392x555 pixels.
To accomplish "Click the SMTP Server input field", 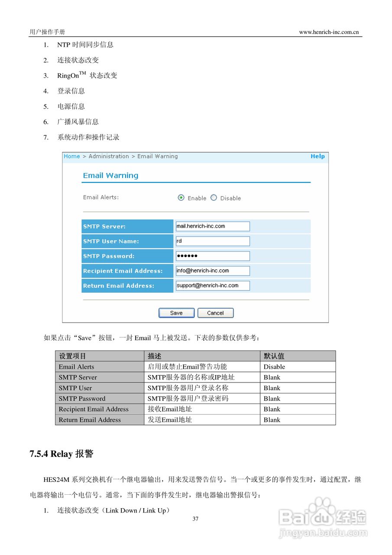I will (x=212, y=226).
